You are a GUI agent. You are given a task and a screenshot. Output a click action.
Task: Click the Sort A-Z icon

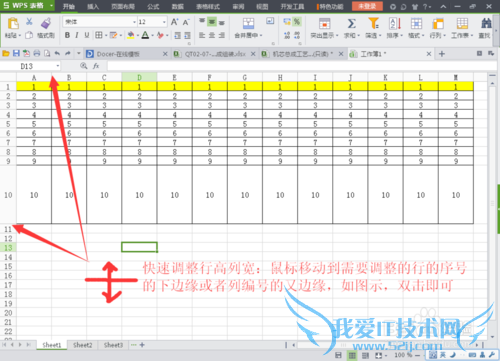tap(395, 23)
